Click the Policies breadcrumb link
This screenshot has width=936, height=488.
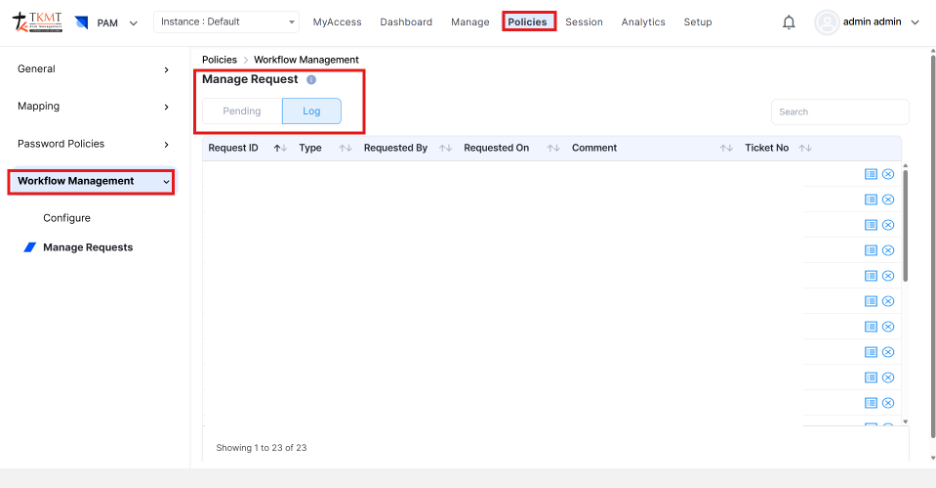[x=219, y=60]
